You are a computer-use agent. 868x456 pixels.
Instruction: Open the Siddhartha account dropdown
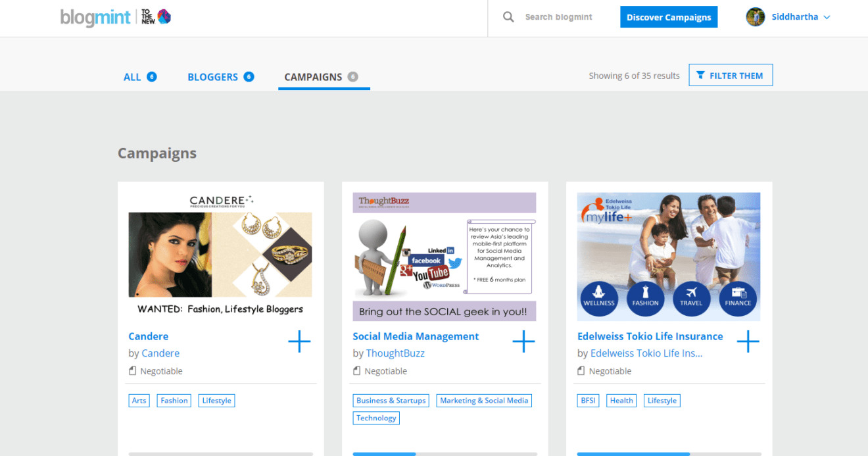801,17
